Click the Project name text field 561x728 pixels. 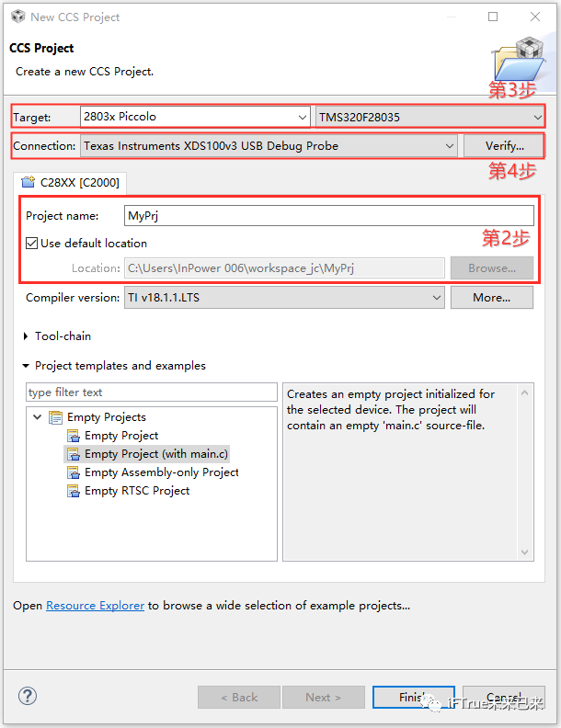(328, 216)
